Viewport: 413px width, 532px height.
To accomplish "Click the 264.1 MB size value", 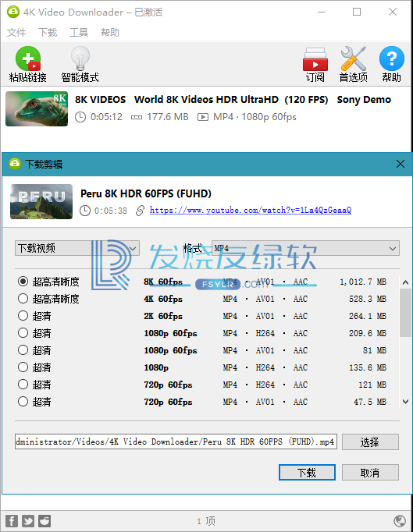I will click(368, 316).
